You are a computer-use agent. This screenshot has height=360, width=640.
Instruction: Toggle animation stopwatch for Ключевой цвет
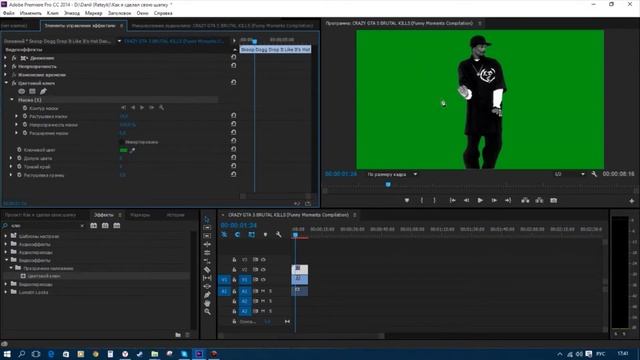(19, 150)
